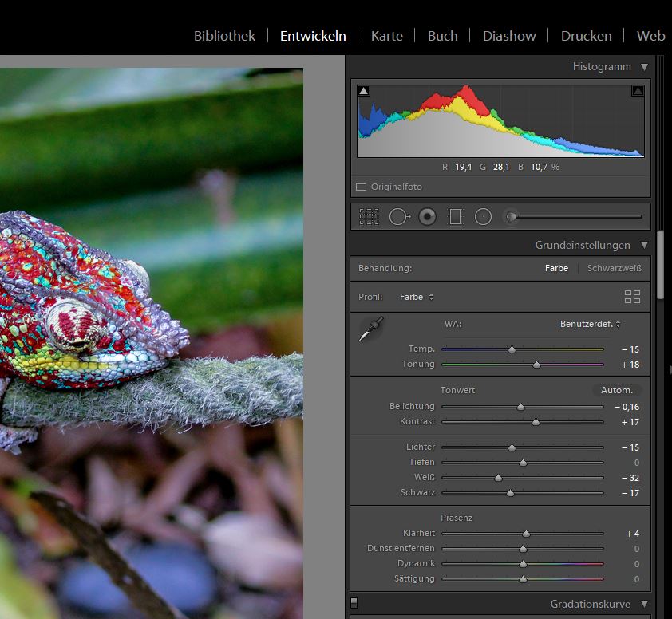Toggle the shadow clipping indicator
Viewport: 672px width, 619px height.
coord(364,90)
